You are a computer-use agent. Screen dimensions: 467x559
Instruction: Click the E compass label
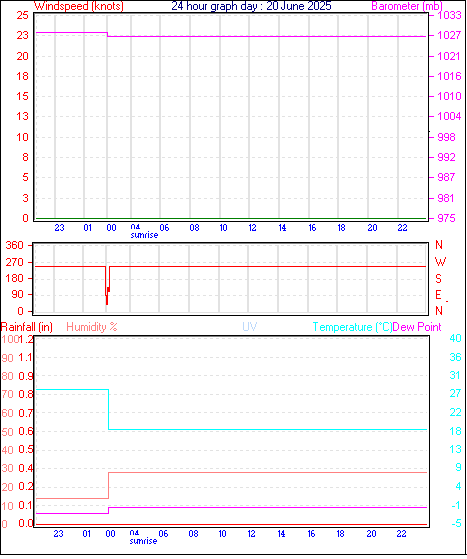(438, 294)
